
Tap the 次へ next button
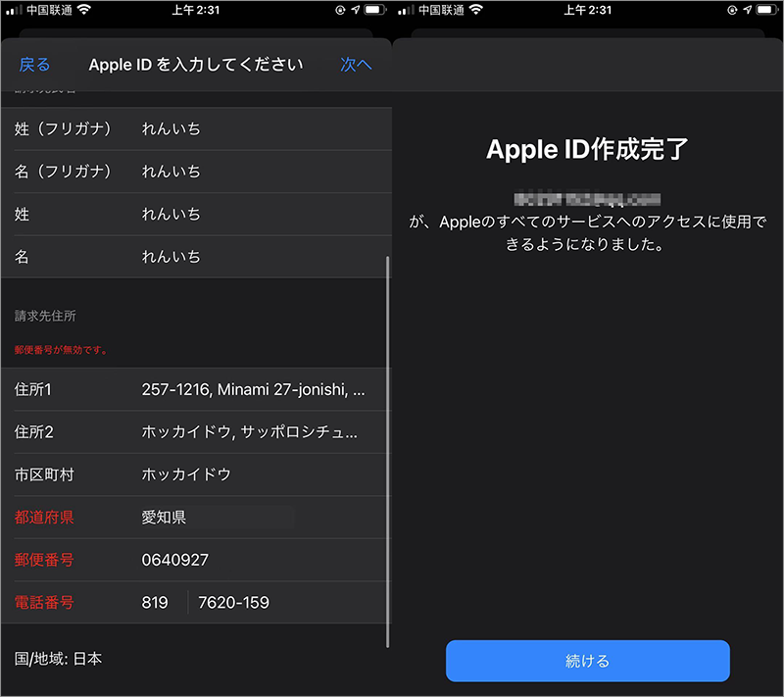[356, 65]
